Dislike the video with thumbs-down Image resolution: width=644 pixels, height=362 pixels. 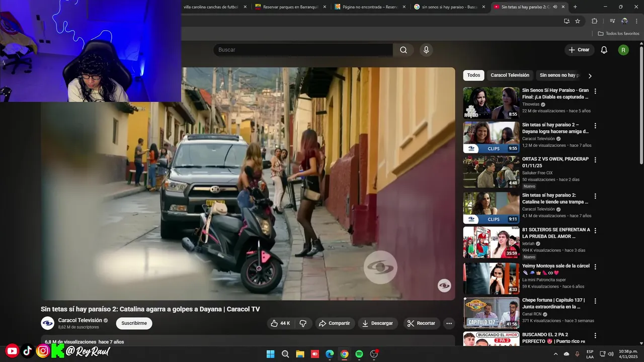(x=303, y=323)
